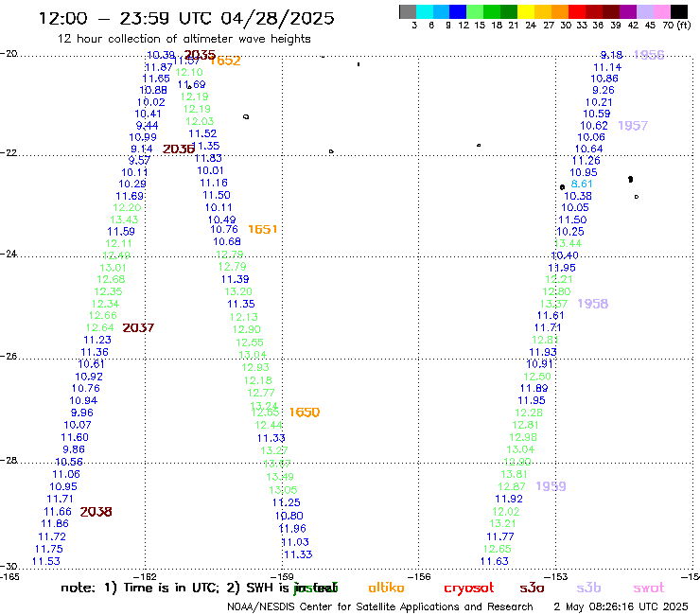Click the 's3a' satellite legend label
Image resolution: width=700 pixels, height=615 pixels.
pyautogui.click(x=532, y=589)
